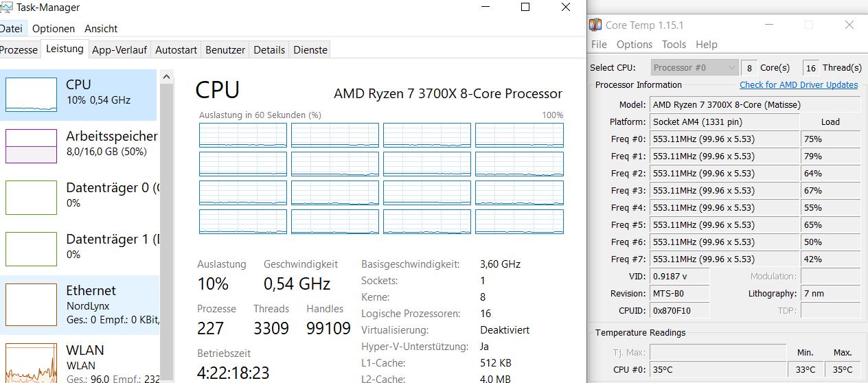Screen dimensions: 868x383
Task: Minimize the Core Temp window
Action: pyautogui.click(x=768, y=25)
